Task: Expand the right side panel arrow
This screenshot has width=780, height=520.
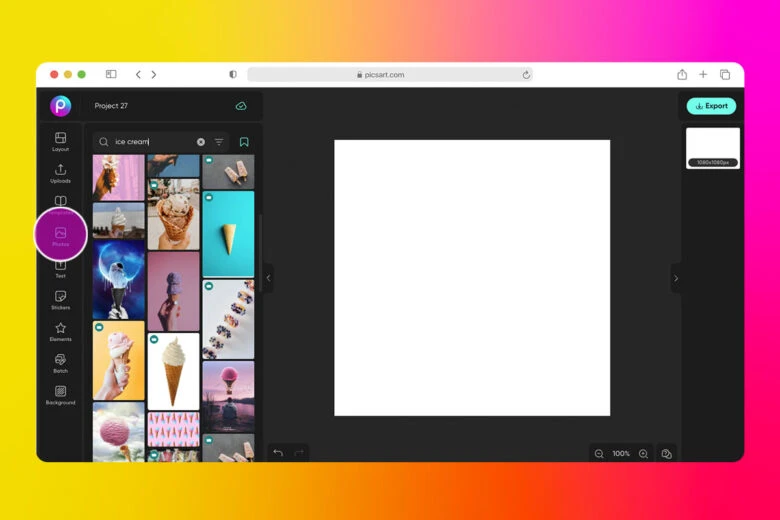Action: [675, 278]
